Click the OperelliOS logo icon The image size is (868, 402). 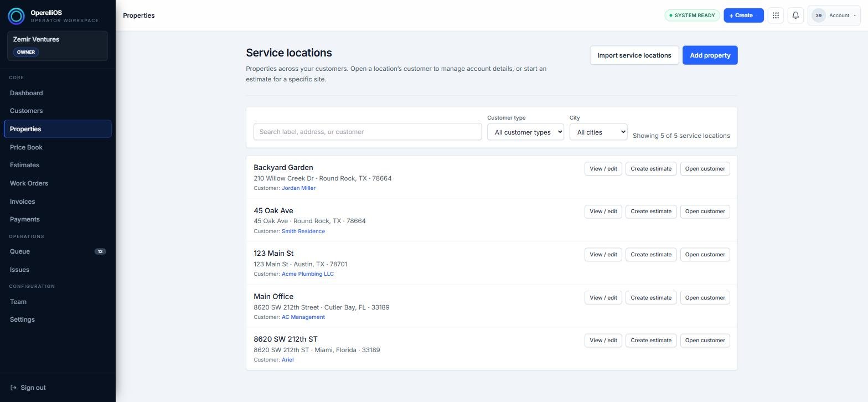(16, 16)
